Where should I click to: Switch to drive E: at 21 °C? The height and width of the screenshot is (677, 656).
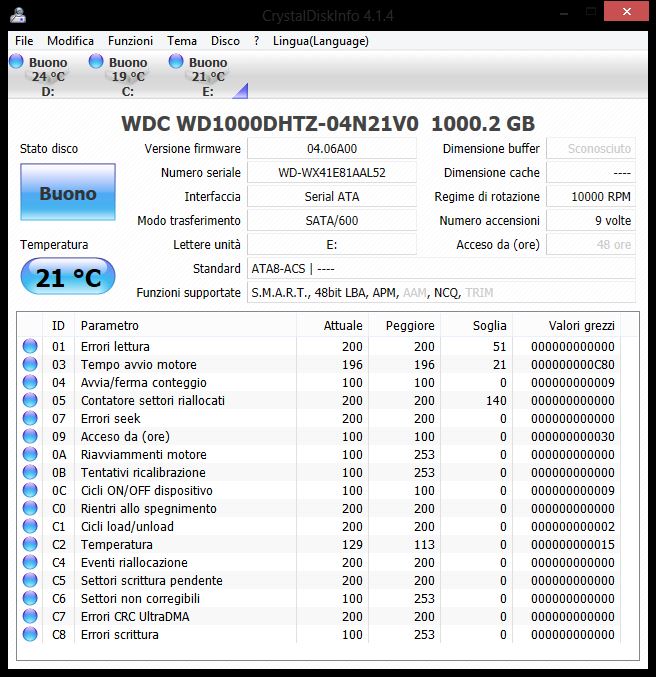[208, 76]
